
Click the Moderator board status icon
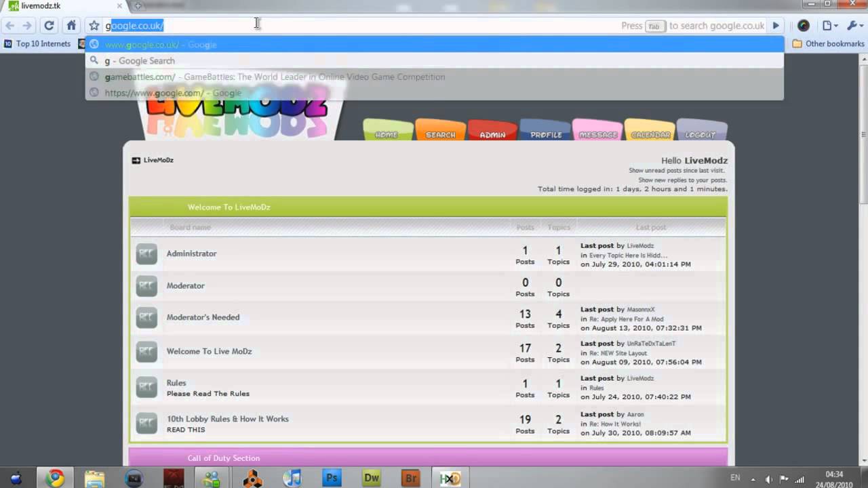click(x=146, y=286)
